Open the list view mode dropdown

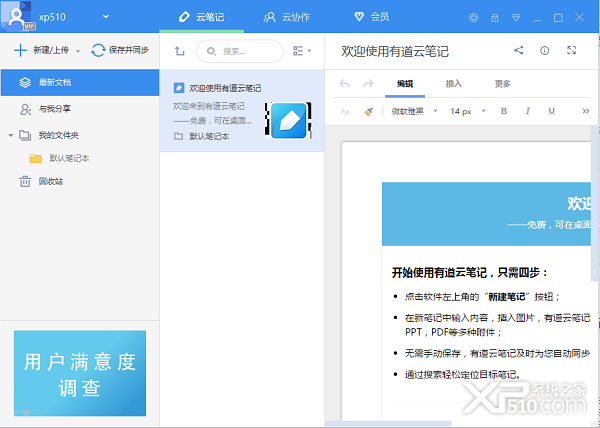coord(302,51)
